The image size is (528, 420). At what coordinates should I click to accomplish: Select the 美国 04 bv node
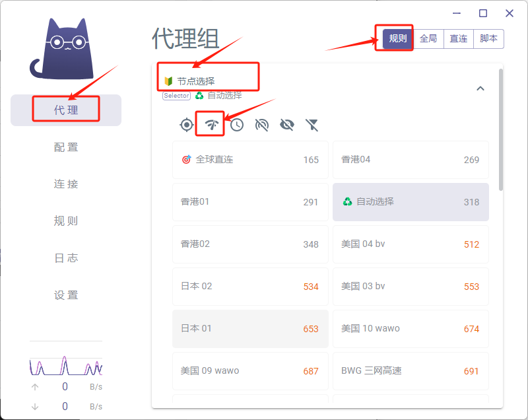(x=411, y=244)
